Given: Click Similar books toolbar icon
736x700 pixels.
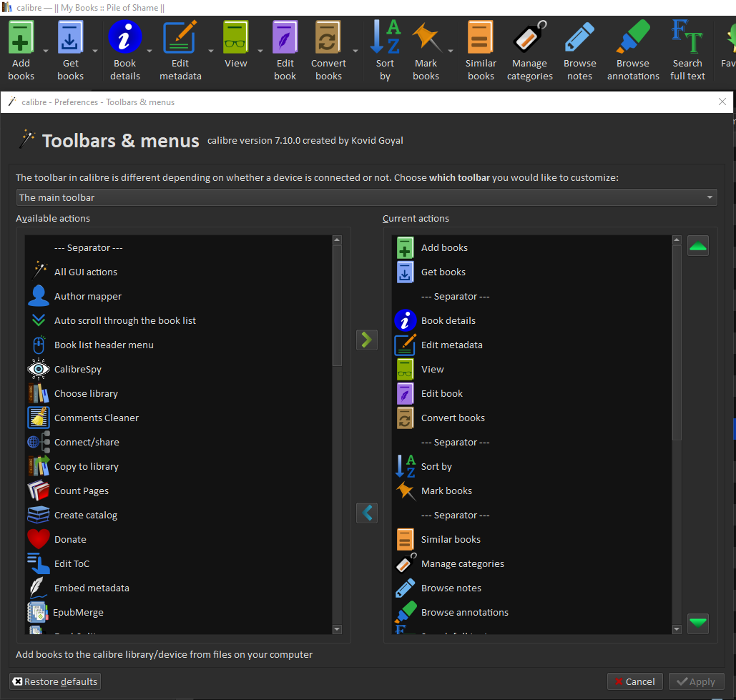Looking at the screenshot, I should [481, 37].
